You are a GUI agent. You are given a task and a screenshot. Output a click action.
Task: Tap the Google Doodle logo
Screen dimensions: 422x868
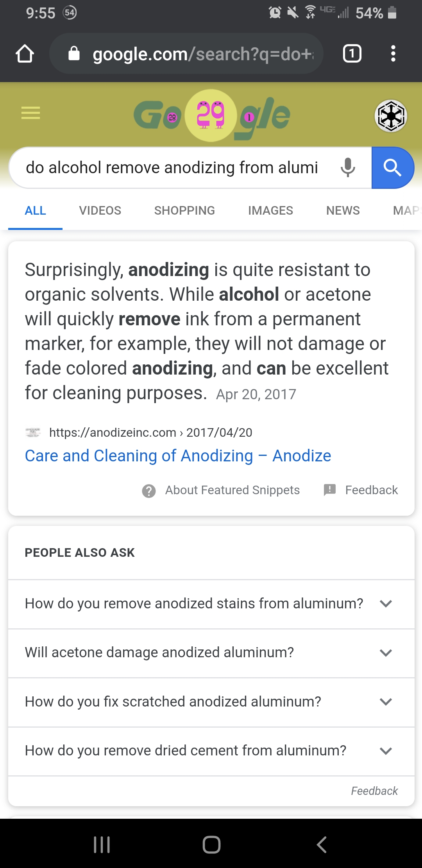click(211, 115)
